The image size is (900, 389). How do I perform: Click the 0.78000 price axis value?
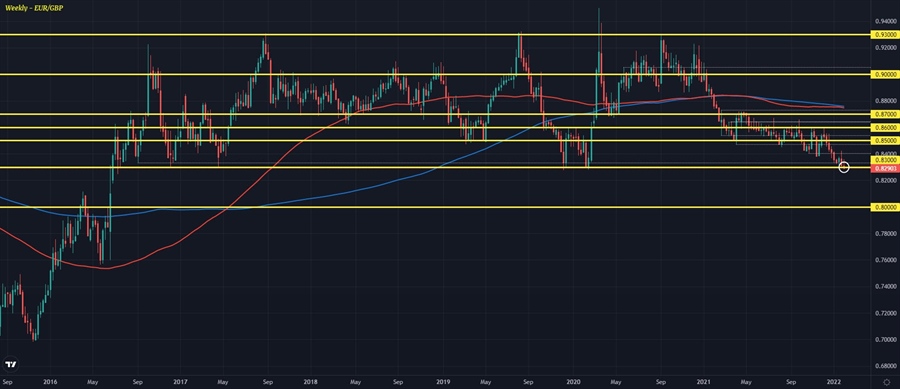[x=886, y=234]
